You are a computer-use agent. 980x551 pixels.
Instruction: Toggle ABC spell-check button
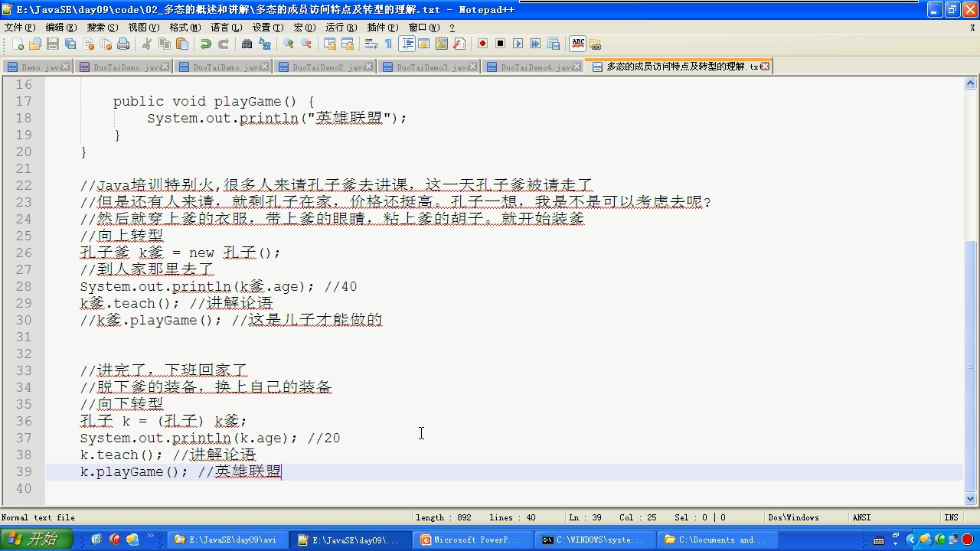[x=578, y=44]
